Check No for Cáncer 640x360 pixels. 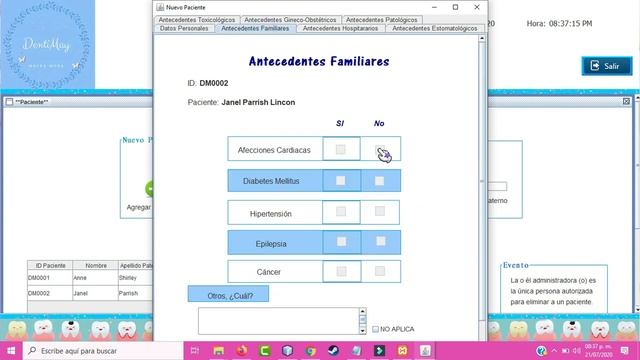[380, 271]
